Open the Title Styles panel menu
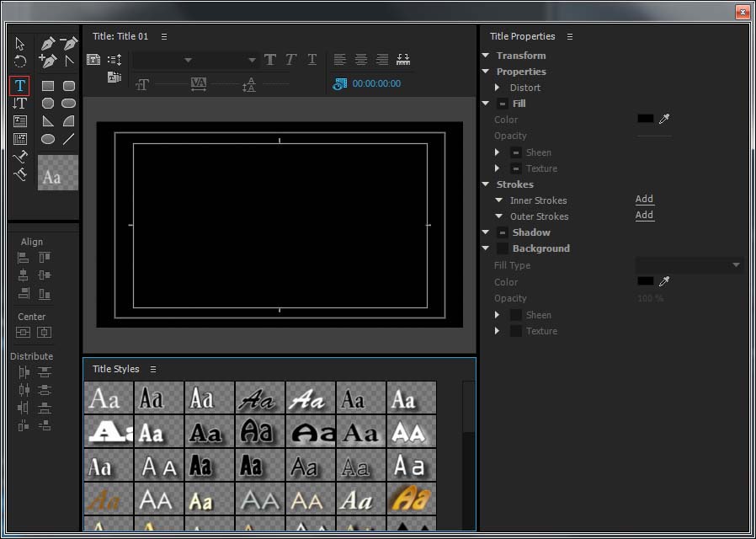Screen dimensions: 756x539 point(153,369)
